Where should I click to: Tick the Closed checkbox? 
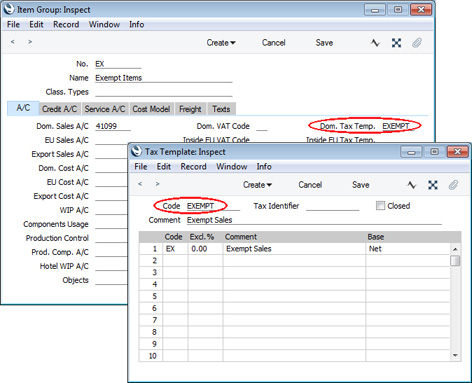click(x=380, y=206)
